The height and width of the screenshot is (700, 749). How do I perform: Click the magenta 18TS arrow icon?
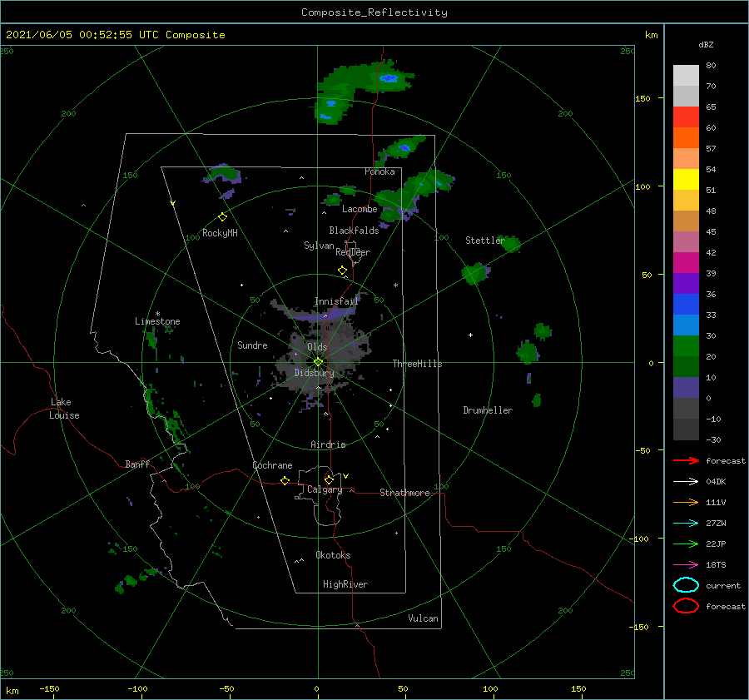click(686, 565)
